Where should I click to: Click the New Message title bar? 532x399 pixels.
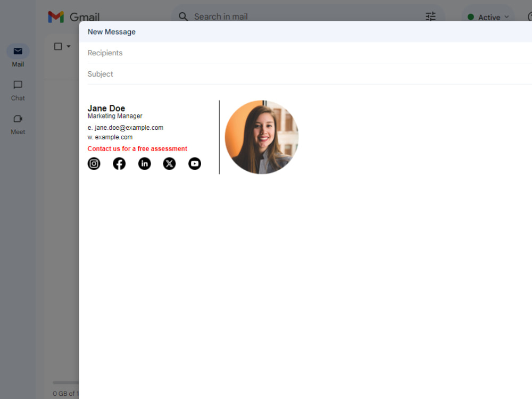[305, 32]
